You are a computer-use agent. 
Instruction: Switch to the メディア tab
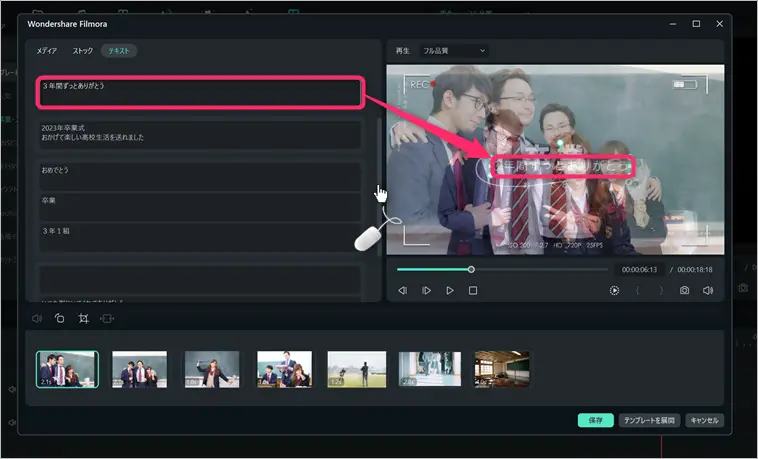click(47, 51)
